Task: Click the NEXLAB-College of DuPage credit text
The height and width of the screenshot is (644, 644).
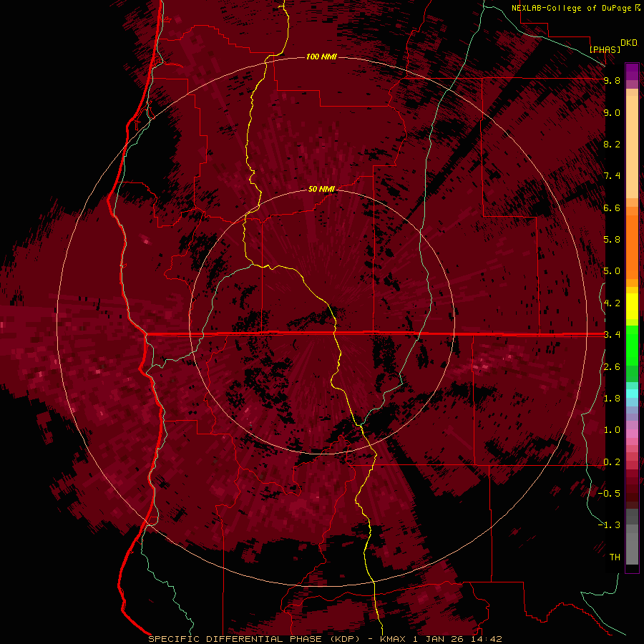Action: 571,8
